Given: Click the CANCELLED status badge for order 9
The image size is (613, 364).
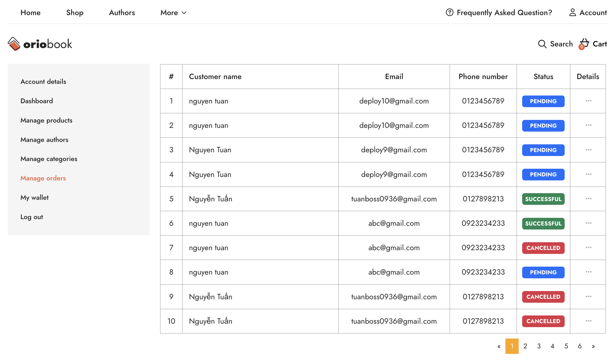Looking at the screenshot, I should [543, 297].
